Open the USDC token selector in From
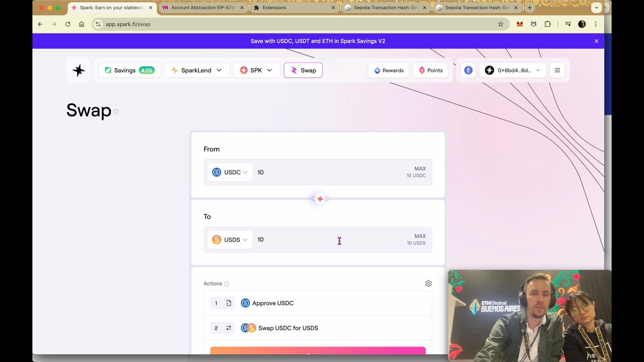The width and height of the screenshot is (644, 362). coord(230,172)
